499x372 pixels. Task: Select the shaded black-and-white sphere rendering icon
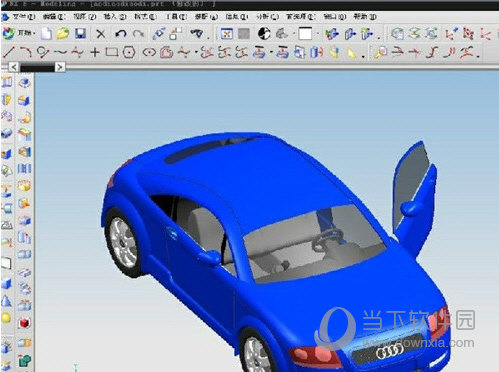coord(264,33)
